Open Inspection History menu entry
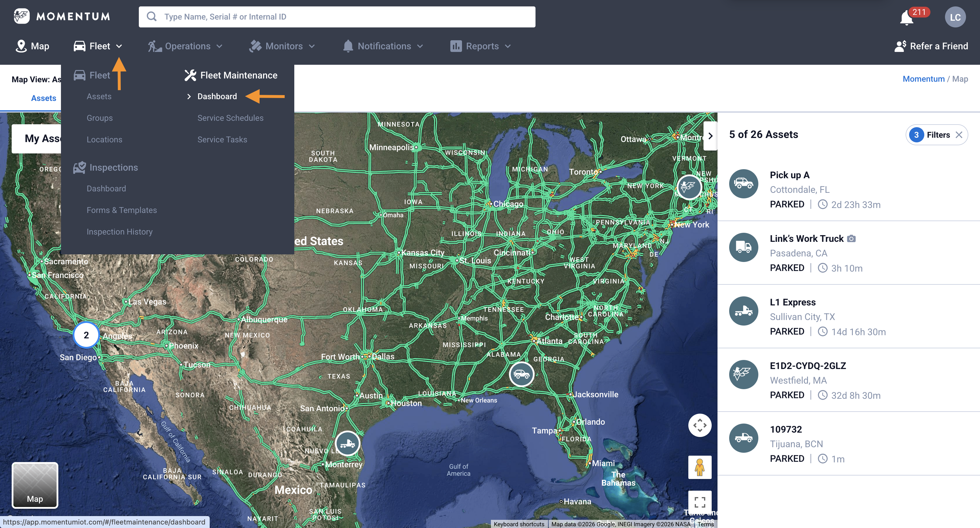 tap(120, 232)
